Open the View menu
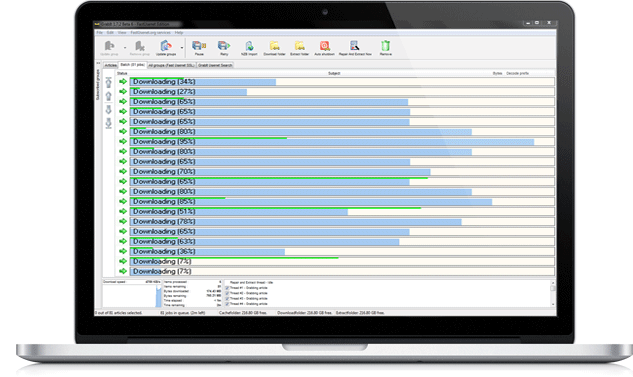This screenshot has width=633, height=377. [x=122, y=33]
